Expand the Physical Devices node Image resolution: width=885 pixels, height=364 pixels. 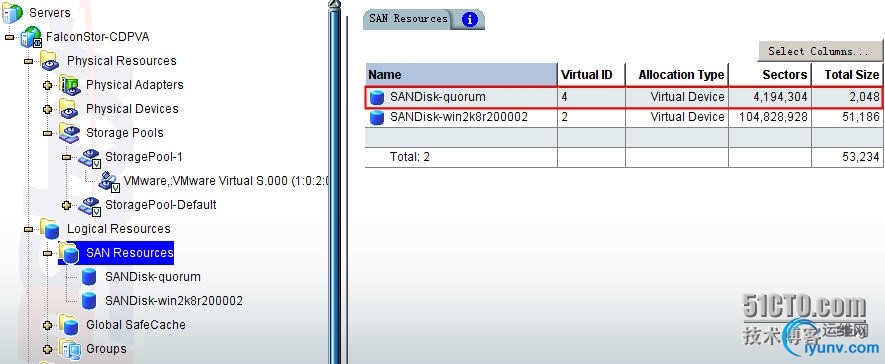pyautogui.click(x=47, y=109)
